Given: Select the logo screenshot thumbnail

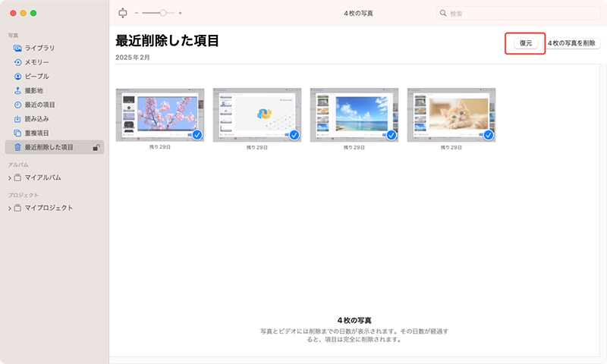Looking at the screenshot, I should pyautogui.click(x=257, y=115).
